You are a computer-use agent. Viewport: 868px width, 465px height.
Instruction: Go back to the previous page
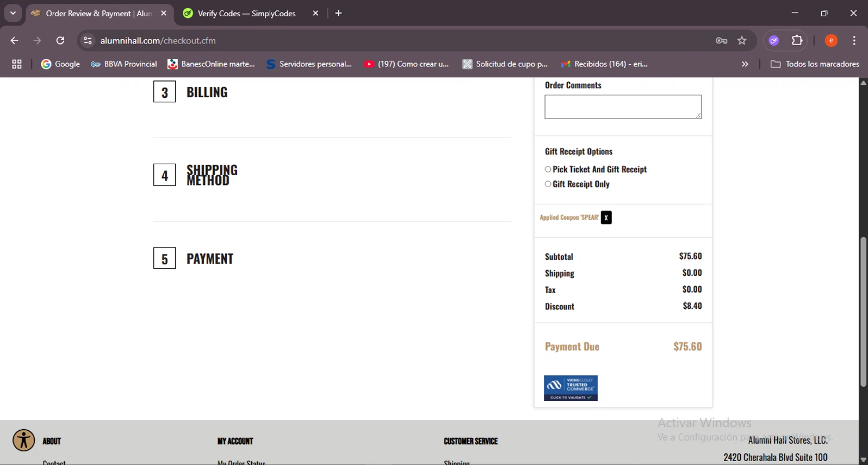pyautogui.click(x=14, y=40)
